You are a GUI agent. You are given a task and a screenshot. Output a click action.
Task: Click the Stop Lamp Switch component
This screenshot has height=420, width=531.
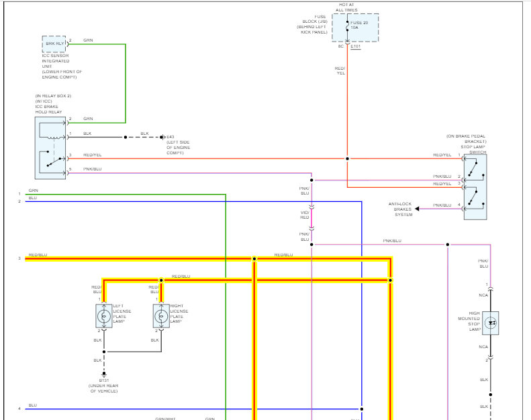[475, 187]
